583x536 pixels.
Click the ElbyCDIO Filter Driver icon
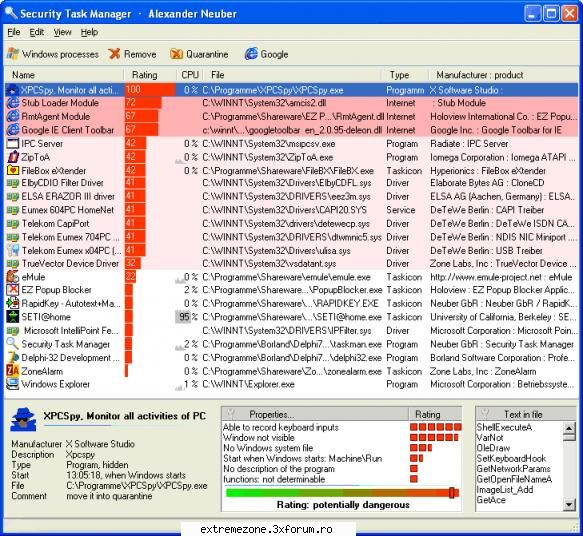[13, 183]
